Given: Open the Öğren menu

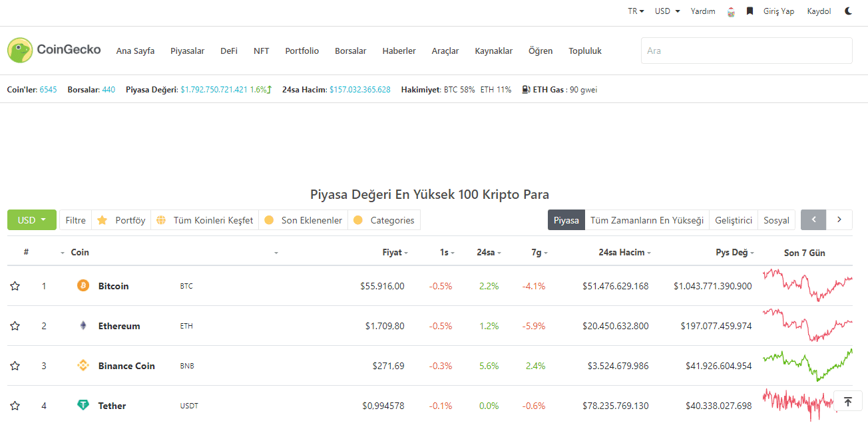Looking at the screenshot, I should [x=541, y=51].
